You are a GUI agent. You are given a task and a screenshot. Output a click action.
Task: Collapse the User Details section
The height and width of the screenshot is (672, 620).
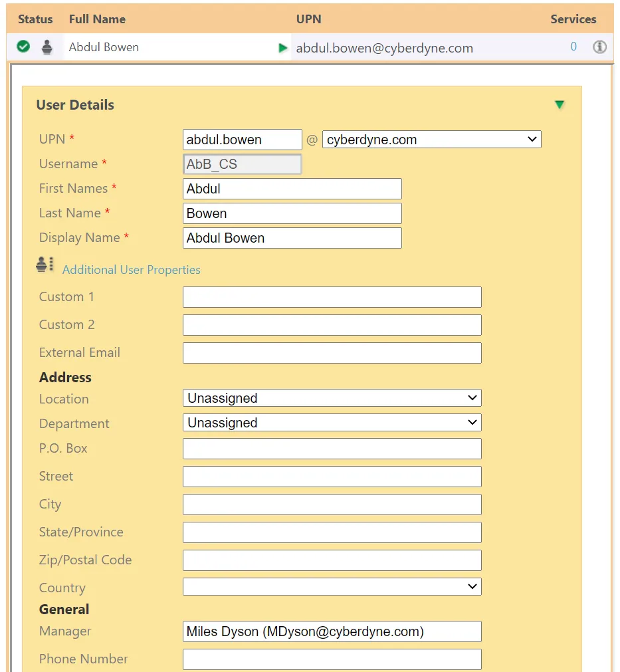tap(560, 105)
